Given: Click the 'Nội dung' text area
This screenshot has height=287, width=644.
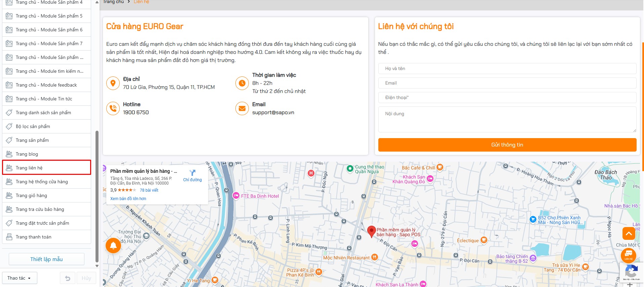Looking at the screenshot, I should click(507, 119).
